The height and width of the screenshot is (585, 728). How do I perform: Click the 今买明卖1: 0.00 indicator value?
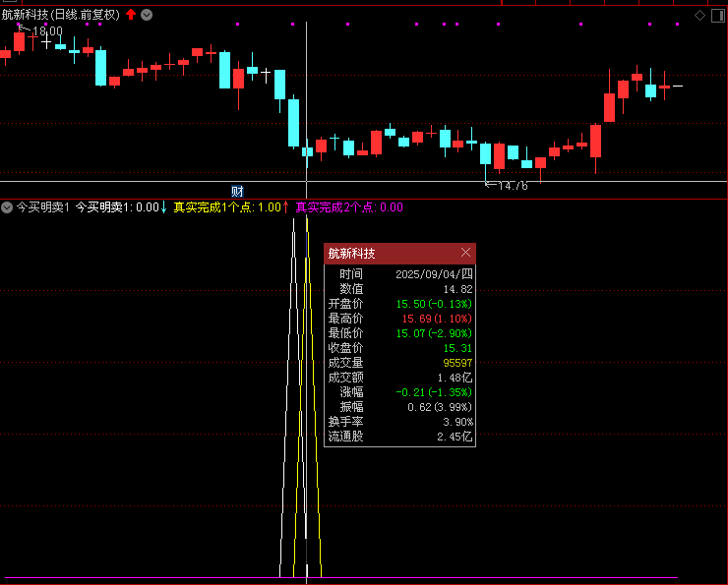117,207
